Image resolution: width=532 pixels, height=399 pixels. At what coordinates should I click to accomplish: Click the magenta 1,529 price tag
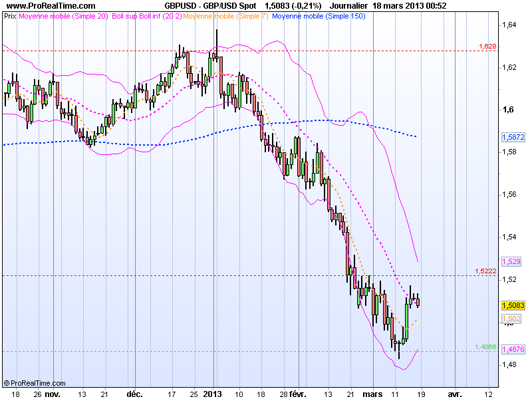[x=511, y=261]
